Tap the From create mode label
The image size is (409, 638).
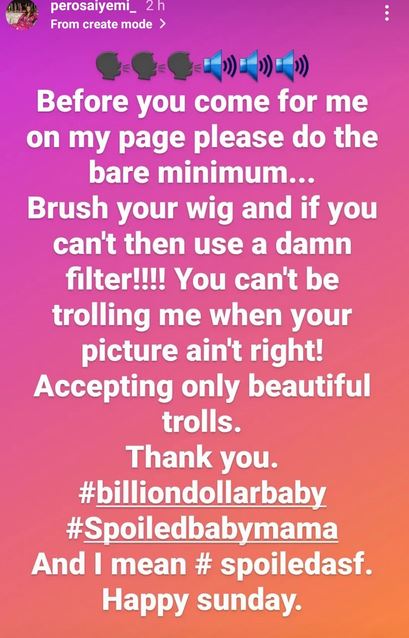(x=101, y=24)
